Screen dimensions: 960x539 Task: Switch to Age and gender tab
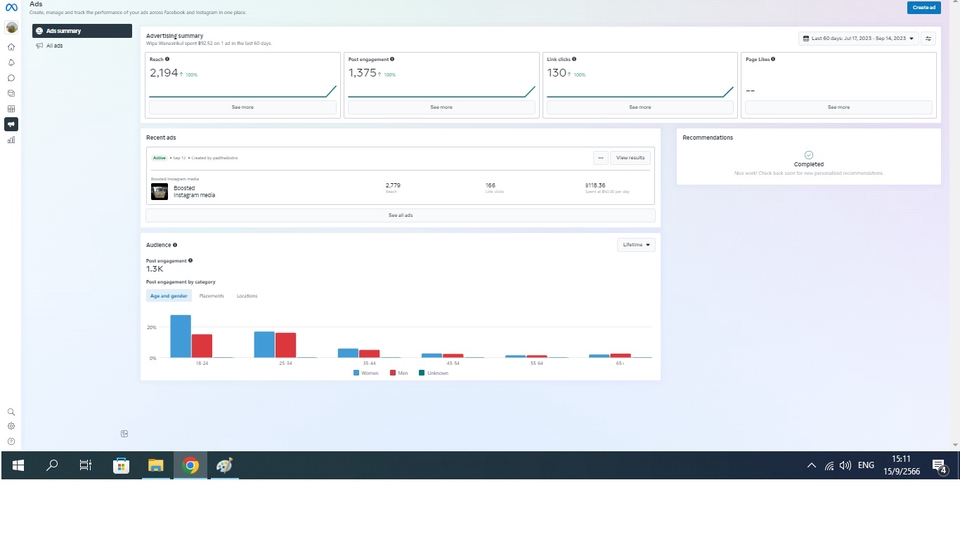coord(169,296)
